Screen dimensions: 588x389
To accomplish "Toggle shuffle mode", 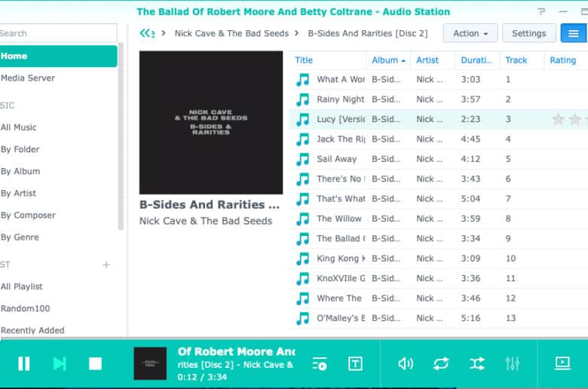I will [x=477, y=363].
